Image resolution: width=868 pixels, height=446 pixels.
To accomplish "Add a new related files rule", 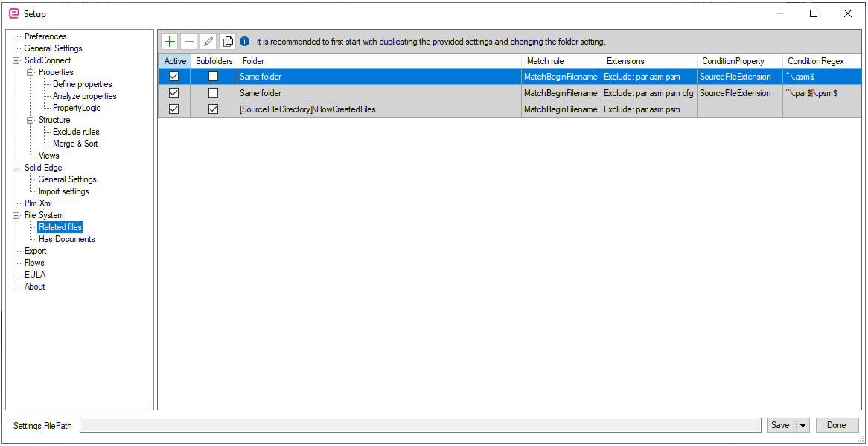I will pyautogui.click(x=170, y=42).
